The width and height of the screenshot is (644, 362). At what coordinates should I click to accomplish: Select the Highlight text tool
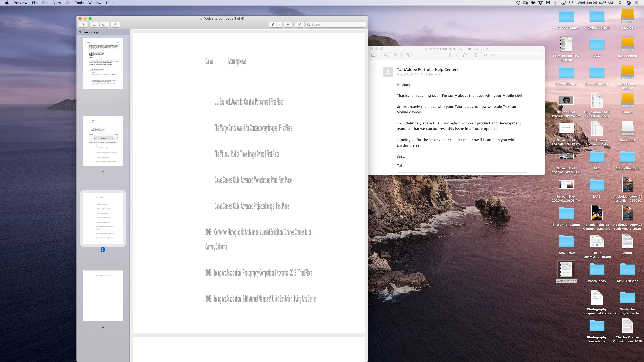coord(273,25)
